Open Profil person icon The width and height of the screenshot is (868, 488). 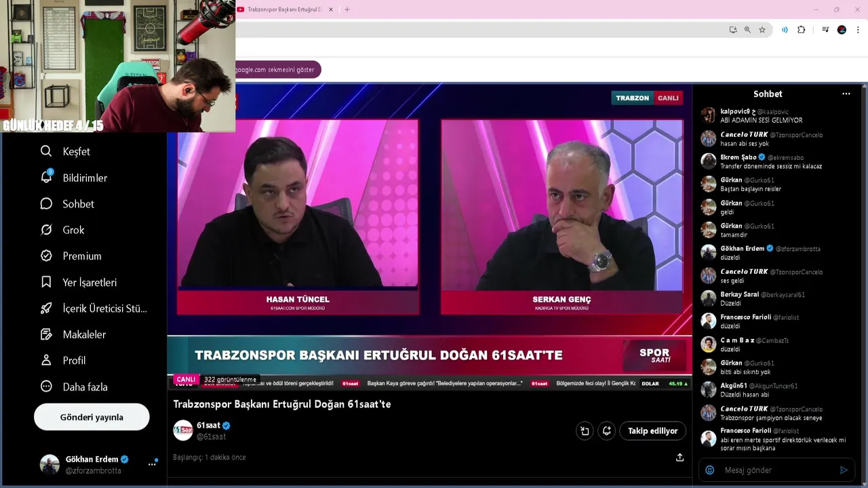46,360
